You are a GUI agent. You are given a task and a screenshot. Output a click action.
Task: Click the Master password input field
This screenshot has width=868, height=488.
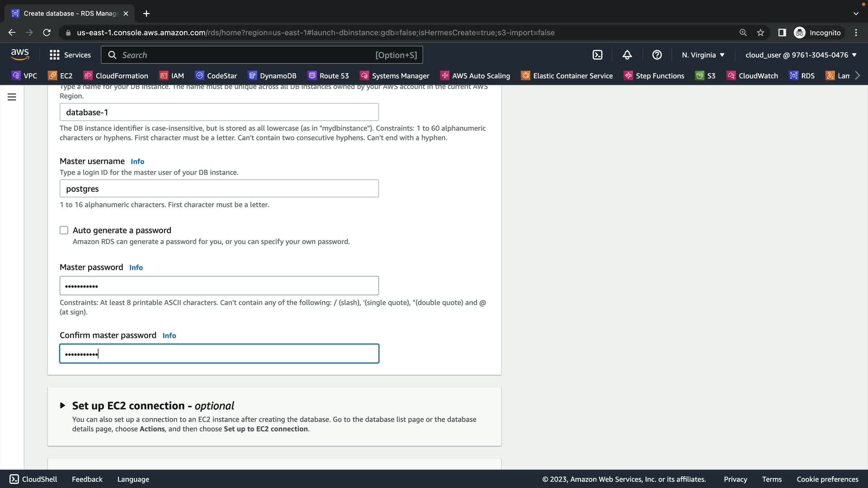(x=219, y=286)
